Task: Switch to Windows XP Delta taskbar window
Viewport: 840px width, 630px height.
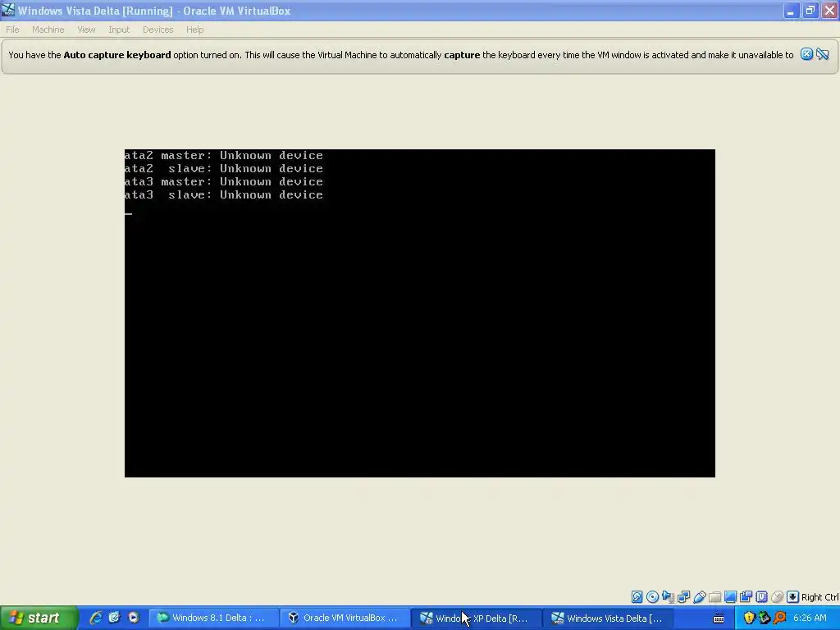Action: (477, 618)
